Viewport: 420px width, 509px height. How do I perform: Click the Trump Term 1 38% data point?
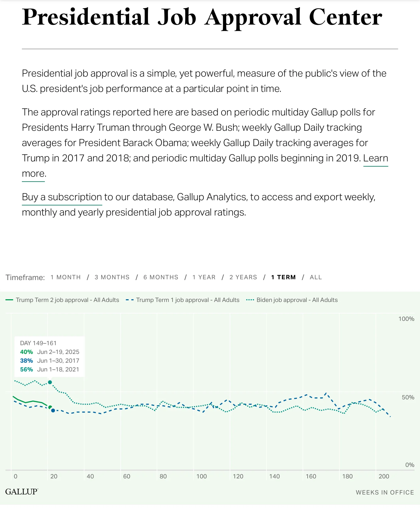tap(53, 411)
